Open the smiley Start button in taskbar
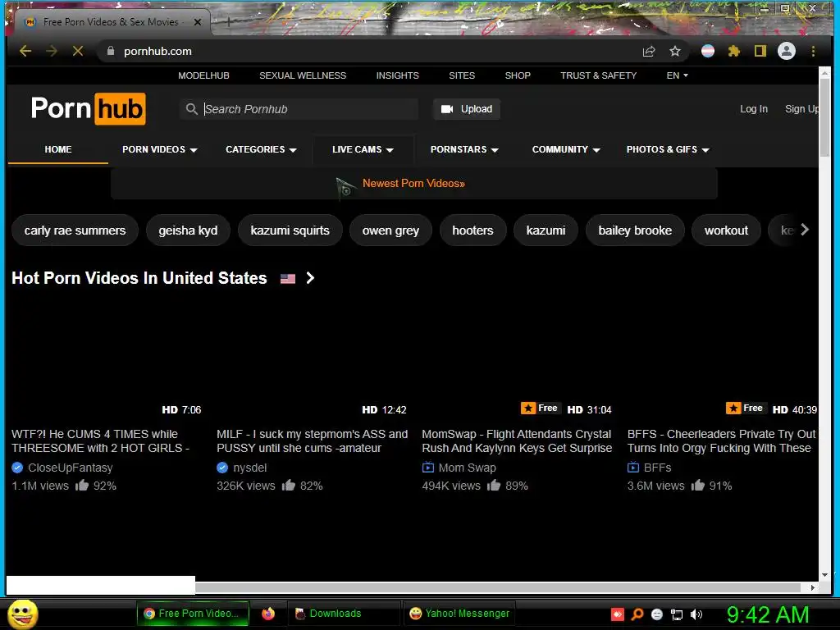 [x=22, y=614]
